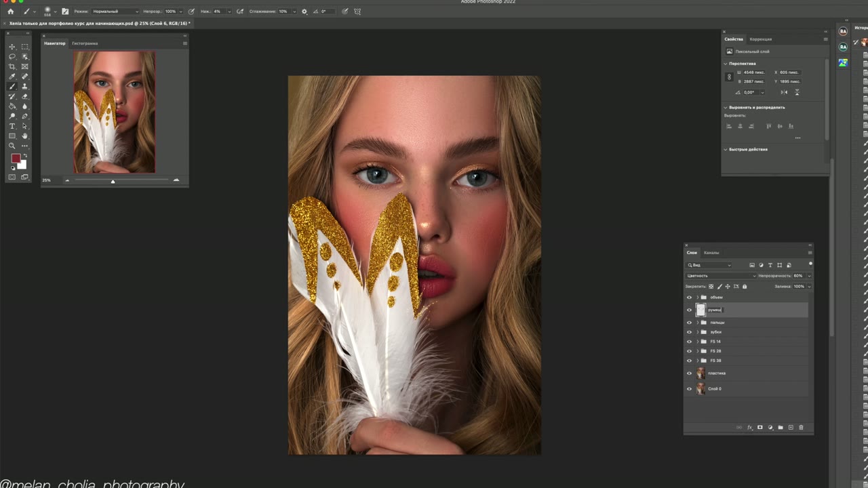Hide the Слой 0 layer
Screen dimensions: 868x488
pyautogui.click(x=690, y=389)
